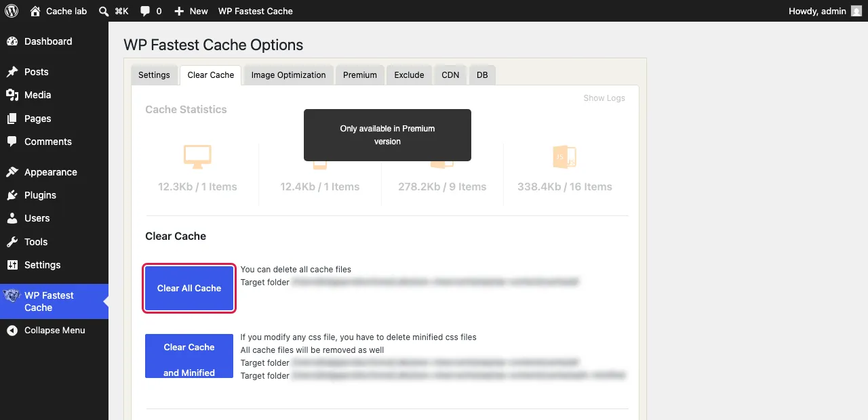Open the search magnifier in admin bar
This screenshot has height=420, width=868.
coord(103,11)
